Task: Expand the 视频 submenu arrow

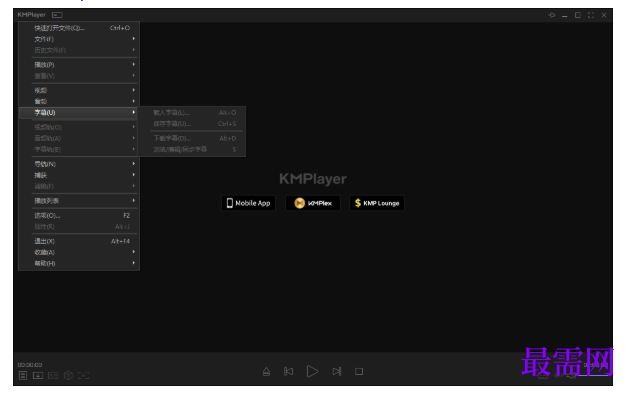Action: pos(134,90)
